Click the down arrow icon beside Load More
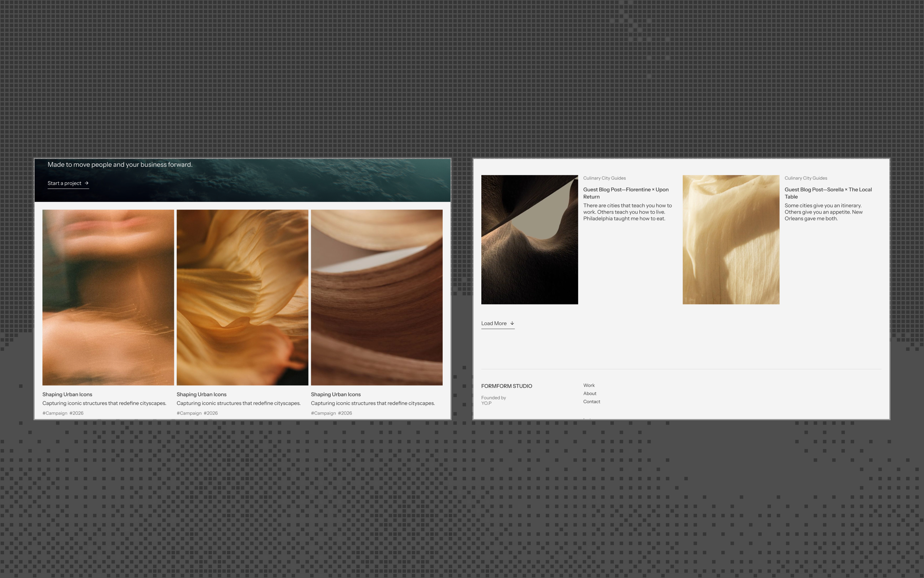Screen dimensions: 924x578 pos(512,323)
